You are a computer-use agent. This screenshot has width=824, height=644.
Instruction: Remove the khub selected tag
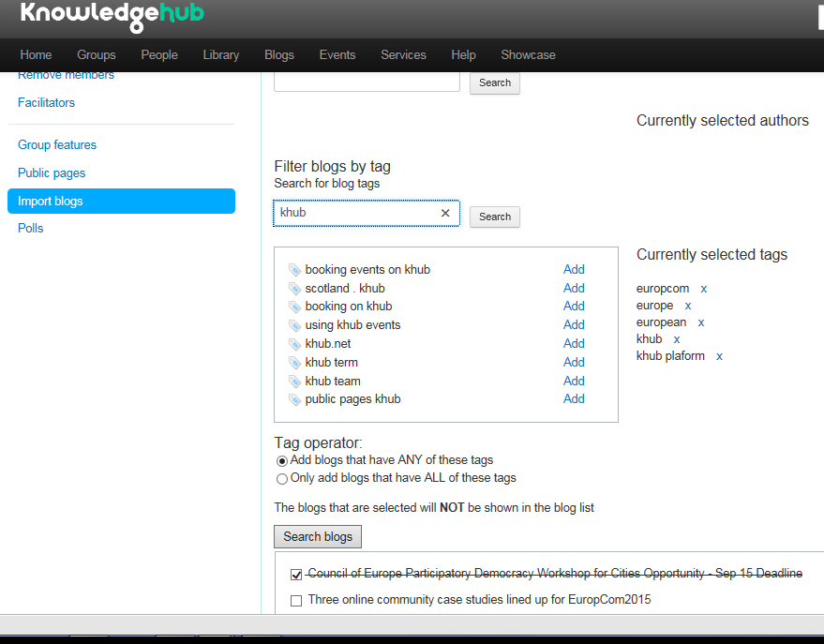point(677,339)
